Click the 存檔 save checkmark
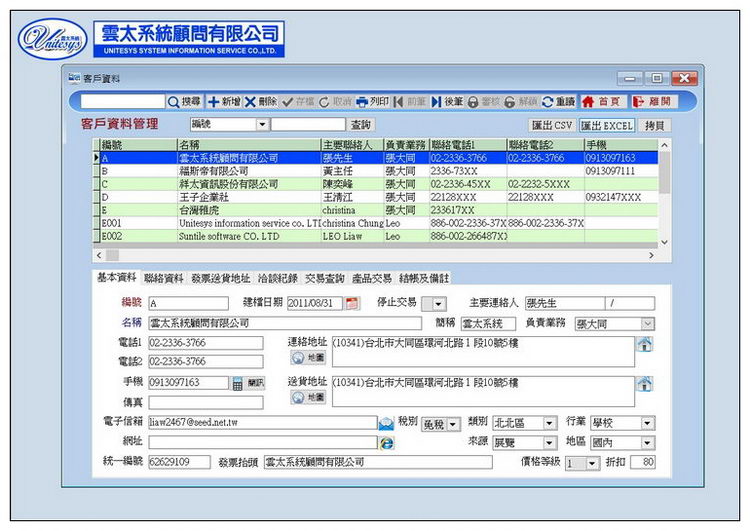The height and width of the screenshot is (531, 750). [x=298, y=101]
